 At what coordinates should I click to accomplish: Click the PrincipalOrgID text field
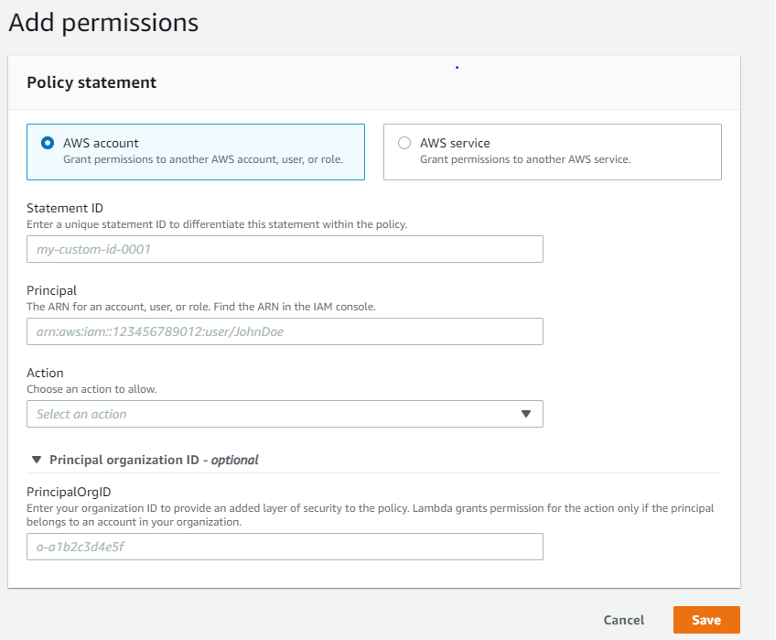tap(284, 547)
